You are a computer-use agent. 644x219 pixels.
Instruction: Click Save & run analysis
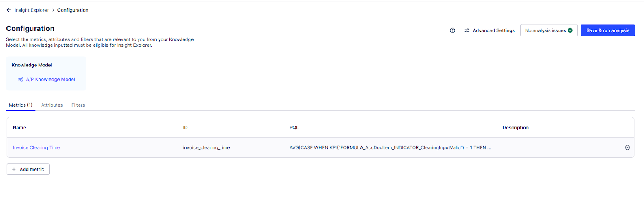tap(608, 30)
